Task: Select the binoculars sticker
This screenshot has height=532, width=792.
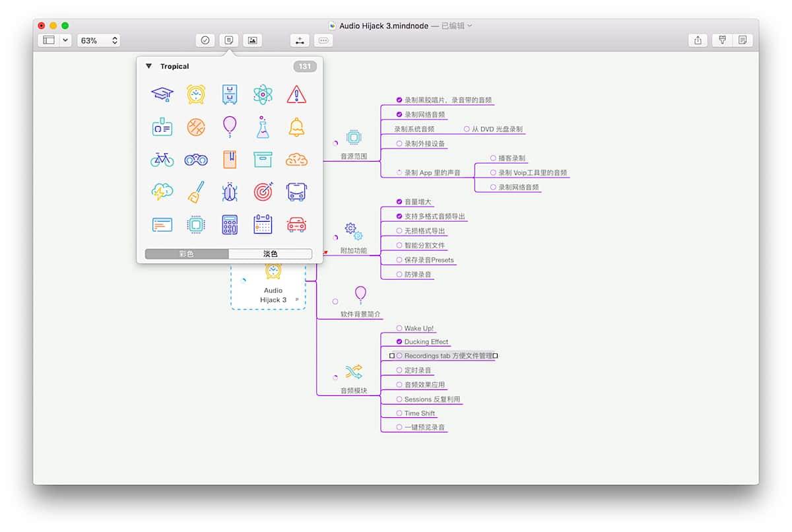Action: (x=196, y=159)
